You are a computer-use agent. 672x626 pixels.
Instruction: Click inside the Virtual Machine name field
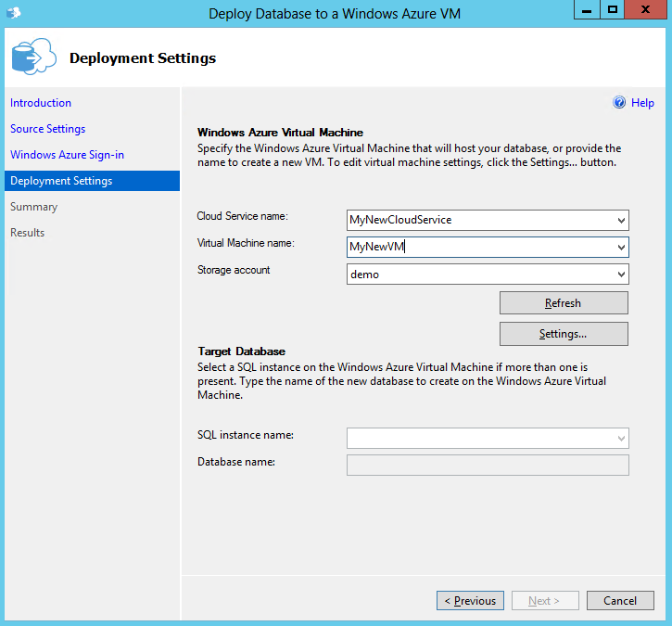pyautogui.click(x=477, y=248)
